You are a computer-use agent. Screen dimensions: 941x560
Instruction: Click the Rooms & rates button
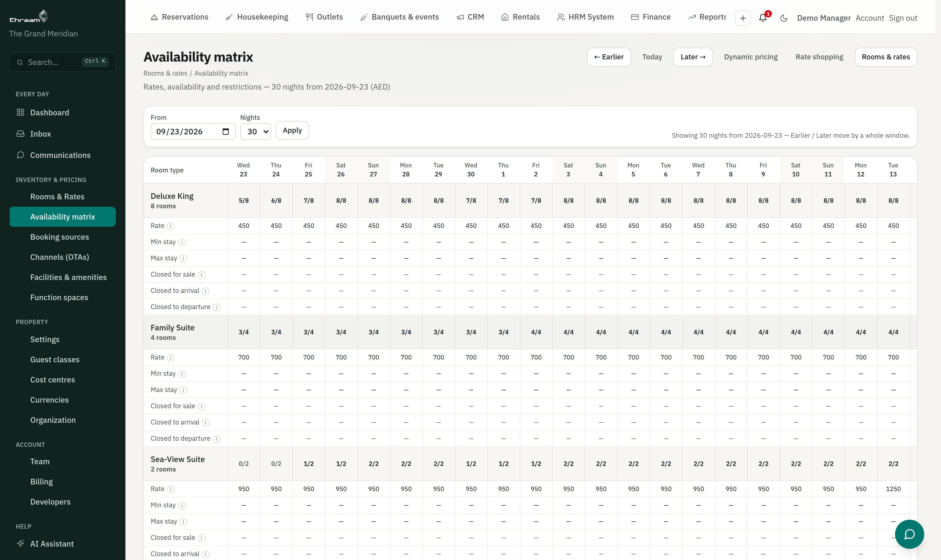pos(886,57)
